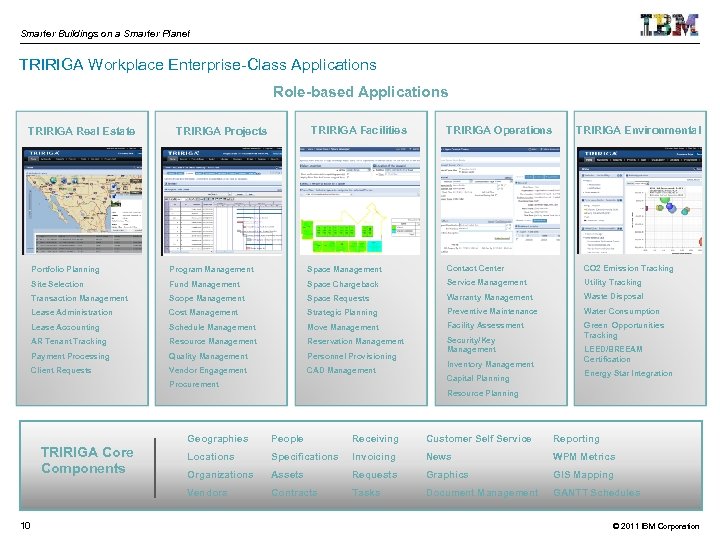The image size is (720, 540).
Task: Select 'Space Management' item
Action: tap(344, 270)
